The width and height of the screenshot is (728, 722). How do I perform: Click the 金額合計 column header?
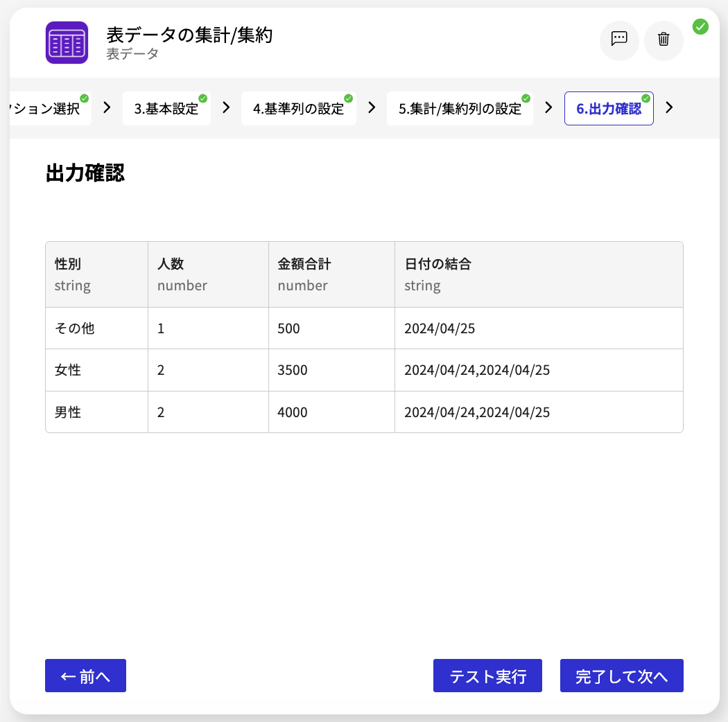(x=331, y=274)
